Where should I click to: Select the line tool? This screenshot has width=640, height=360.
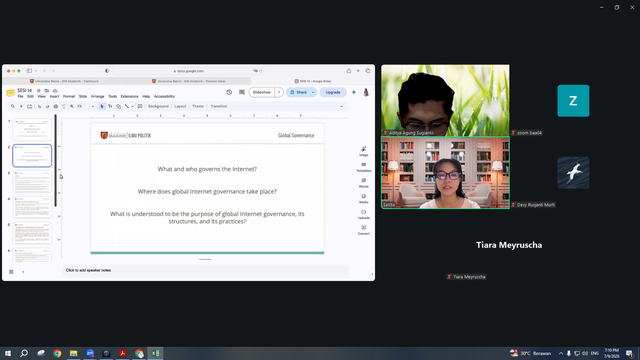[x=127, y=106]
